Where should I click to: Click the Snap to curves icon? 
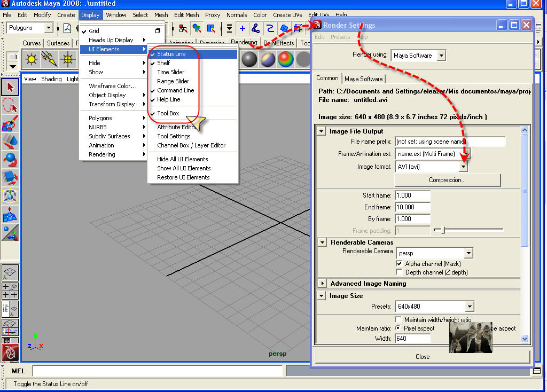256,28
